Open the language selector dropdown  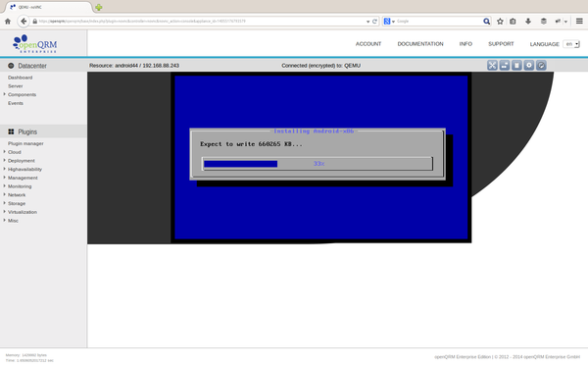pyautogui.click(x=572, y=44)
